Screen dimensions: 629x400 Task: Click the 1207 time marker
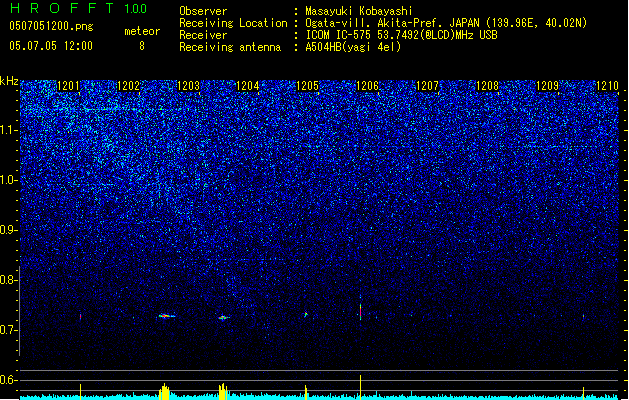click(428, 85)
